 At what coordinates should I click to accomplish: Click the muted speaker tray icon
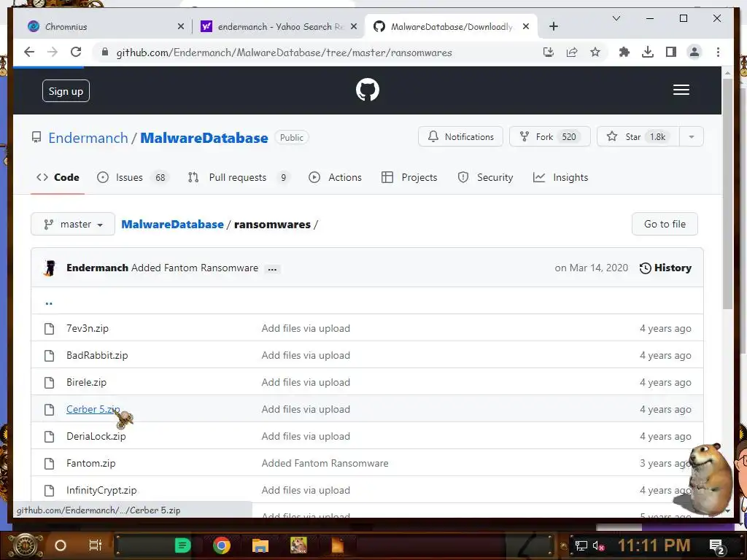598,545
